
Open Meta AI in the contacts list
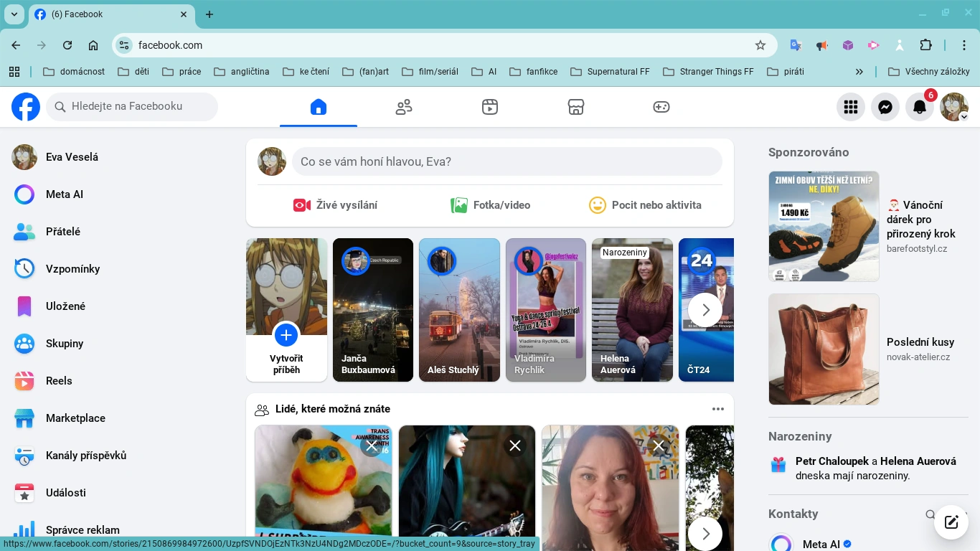(868, 544)
